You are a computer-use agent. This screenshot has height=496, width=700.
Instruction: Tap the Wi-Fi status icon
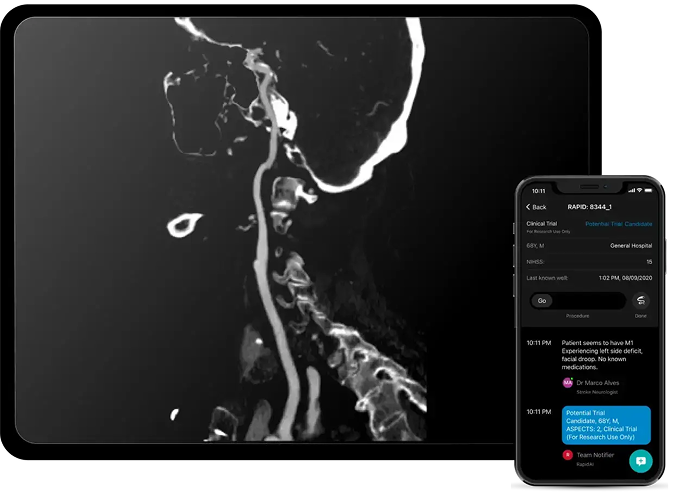tap(639, 190)
